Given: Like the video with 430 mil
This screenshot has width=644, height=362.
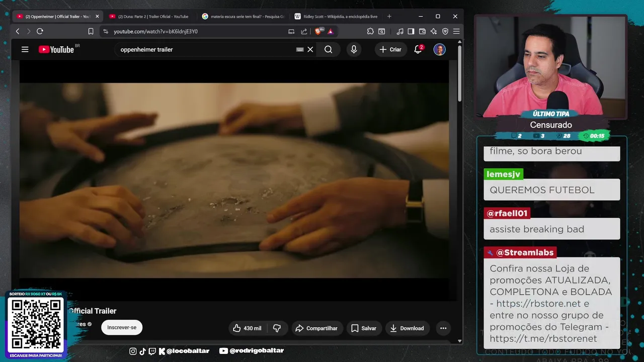Looking at the screenshot, I should coord(247,328).
